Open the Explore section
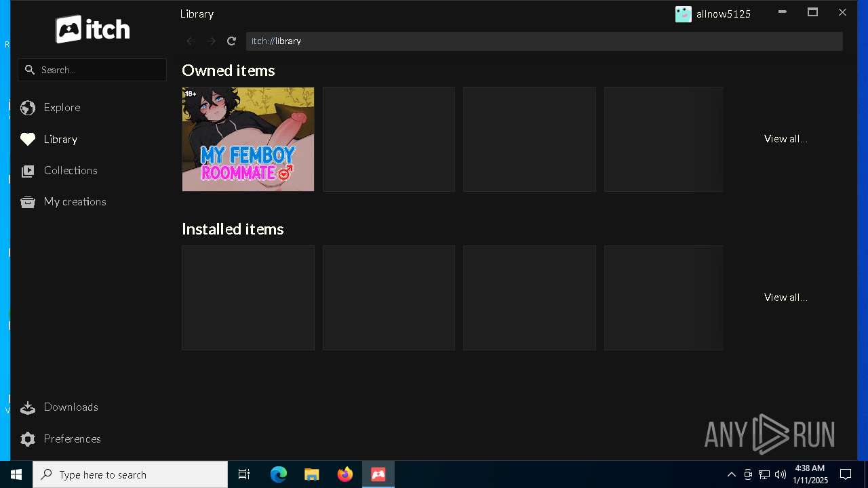The height and width of the screenshot is (488, 868). [62, 107]
